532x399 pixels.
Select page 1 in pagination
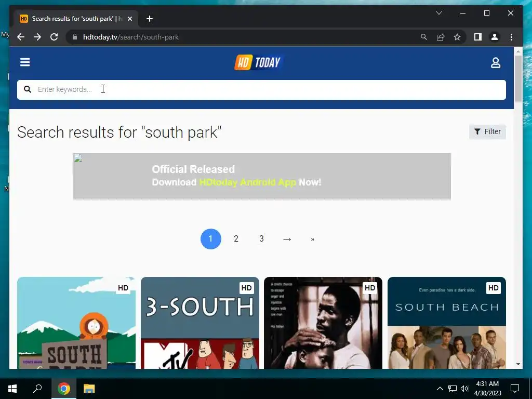pos(211,239)
